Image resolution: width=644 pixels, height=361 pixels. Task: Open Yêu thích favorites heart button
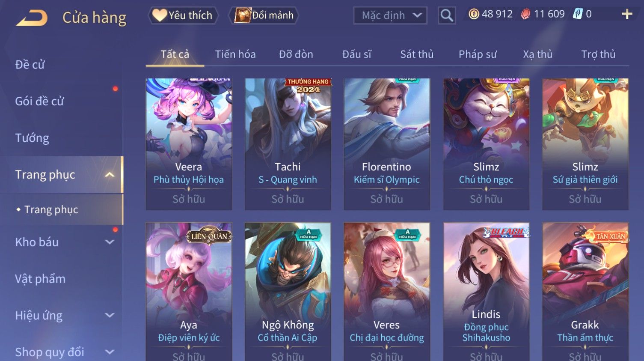[x=183, y=15]
